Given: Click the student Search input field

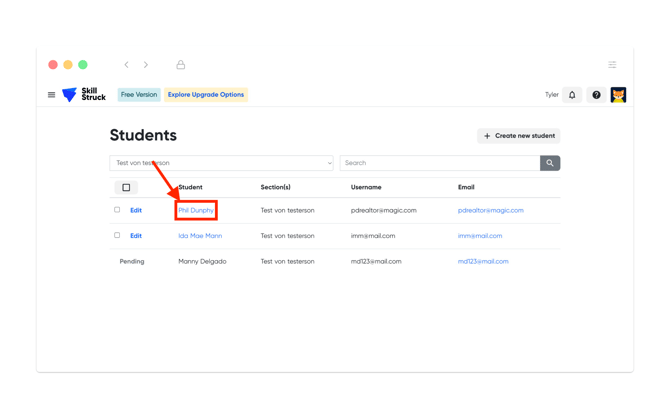Looking at the screenshot, I should pos(439,163).
